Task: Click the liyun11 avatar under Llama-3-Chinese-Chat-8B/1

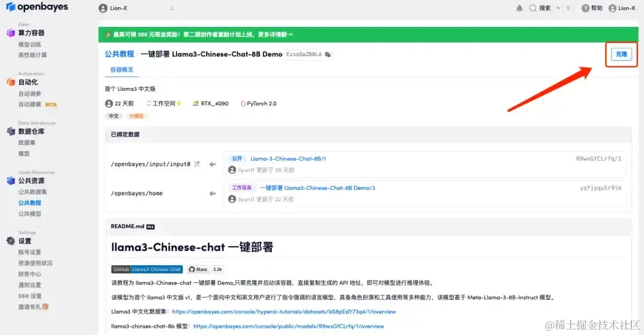Action: (232, 170)
